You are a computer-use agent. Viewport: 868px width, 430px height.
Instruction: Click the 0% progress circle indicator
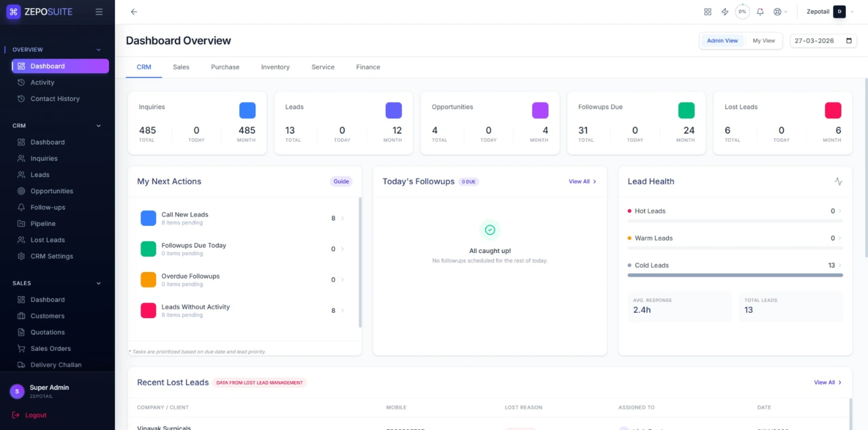pos(742,12)
